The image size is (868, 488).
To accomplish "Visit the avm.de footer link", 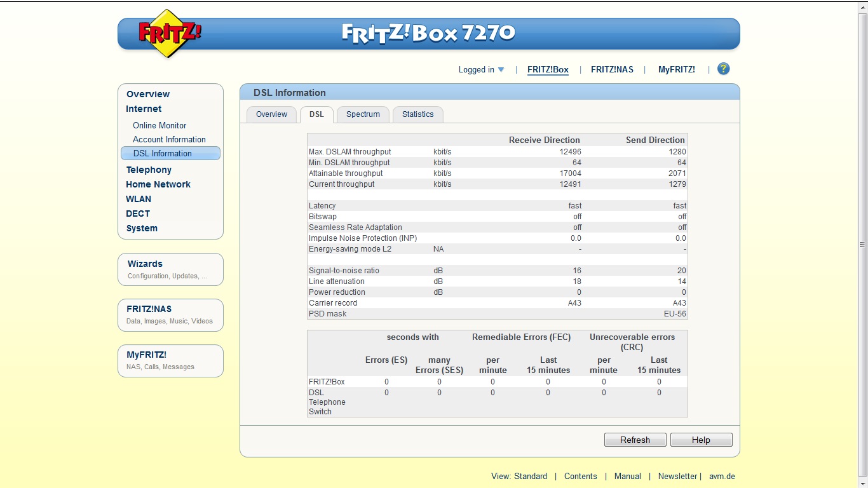I will click(x=722, y=476).
